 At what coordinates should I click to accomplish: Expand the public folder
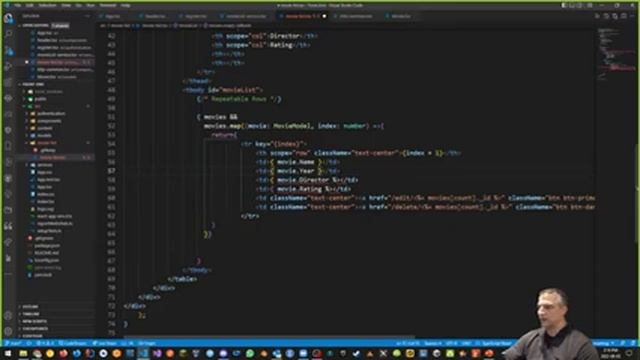click(40, 99)
